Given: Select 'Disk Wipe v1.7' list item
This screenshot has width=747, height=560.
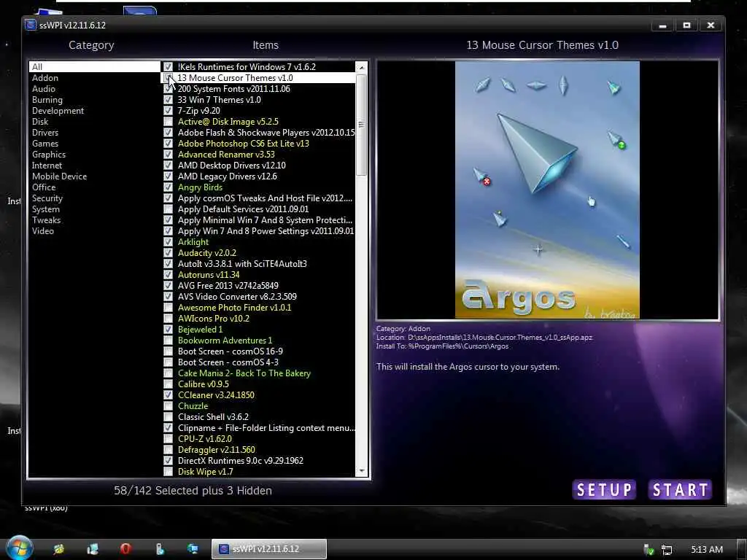Looking at the screenshot, I should tap(205, 472).
